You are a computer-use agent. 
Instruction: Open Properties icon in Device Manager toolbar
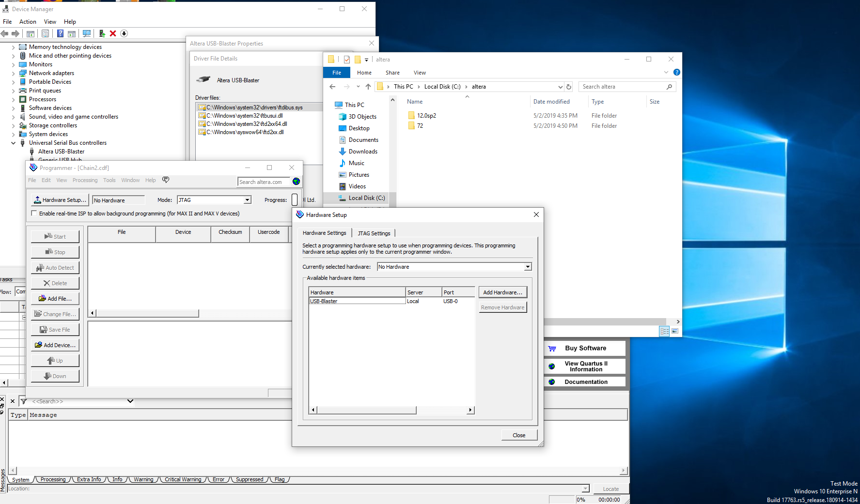pos(45,33)
